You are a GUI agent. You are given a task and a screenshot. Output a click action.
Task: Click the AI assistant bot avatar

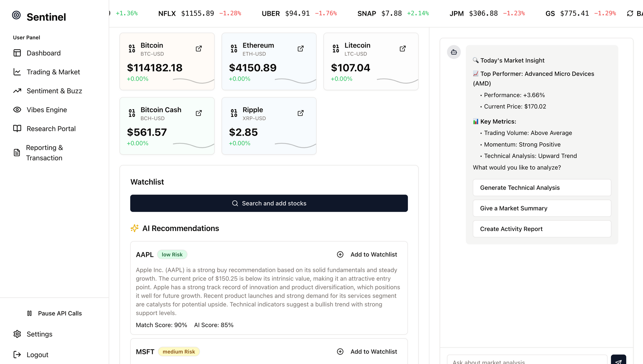click(454, 52)
